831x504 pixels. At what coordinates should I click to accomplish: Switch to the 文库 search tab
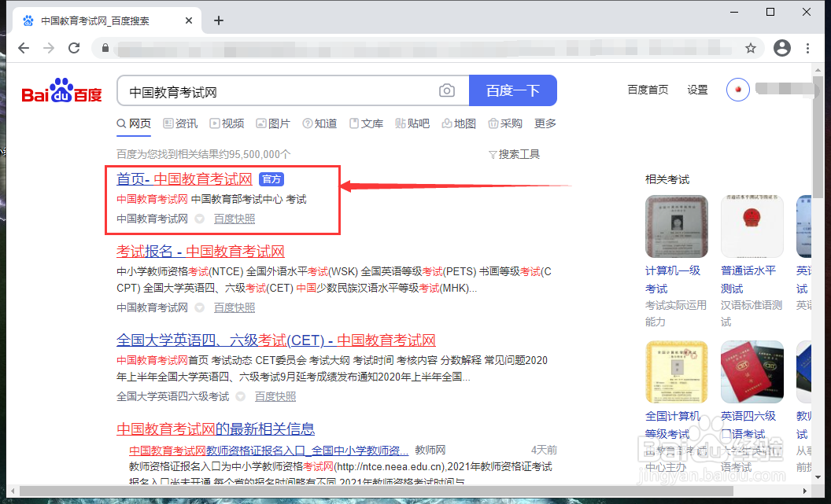click(366, 123)
